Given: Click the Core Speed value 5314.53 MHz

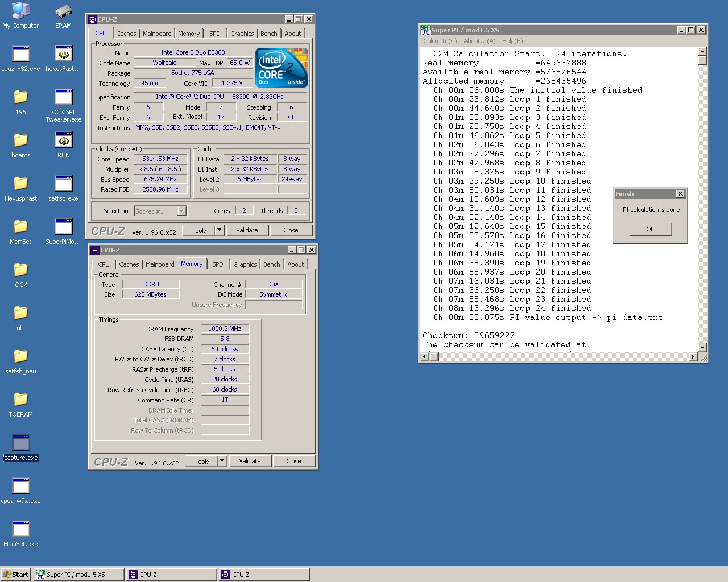Looking at the screenshot, I should 160,159.
